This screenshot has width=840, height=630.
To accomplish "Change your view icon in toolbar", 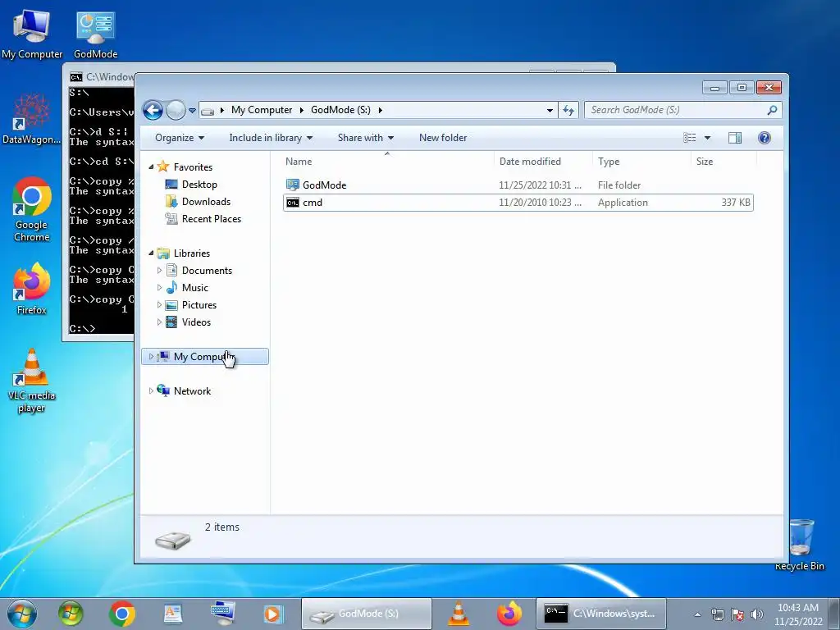I will point(689,138).
